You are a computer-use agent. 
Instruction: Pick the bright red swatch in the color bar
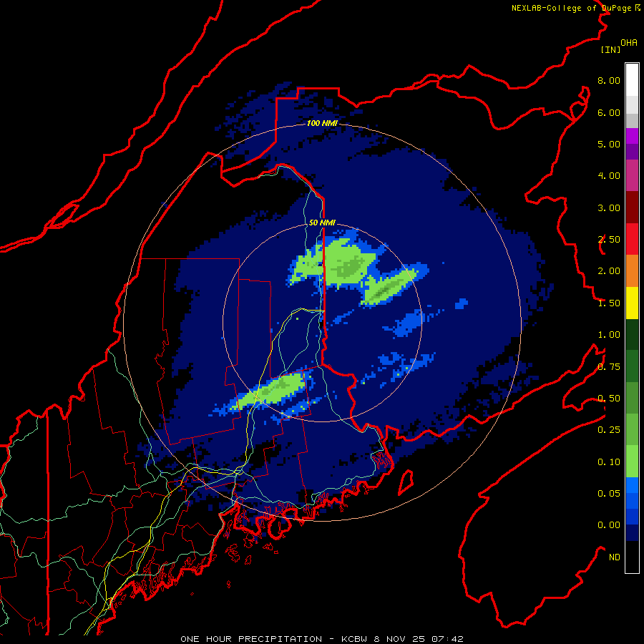point(632,239)
